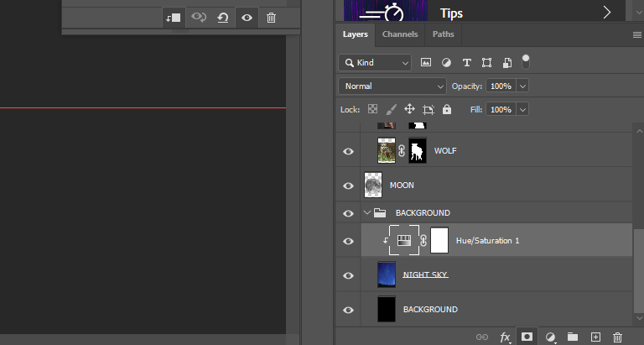
Task: Open the Tips panel arrow
Action: 606,12
